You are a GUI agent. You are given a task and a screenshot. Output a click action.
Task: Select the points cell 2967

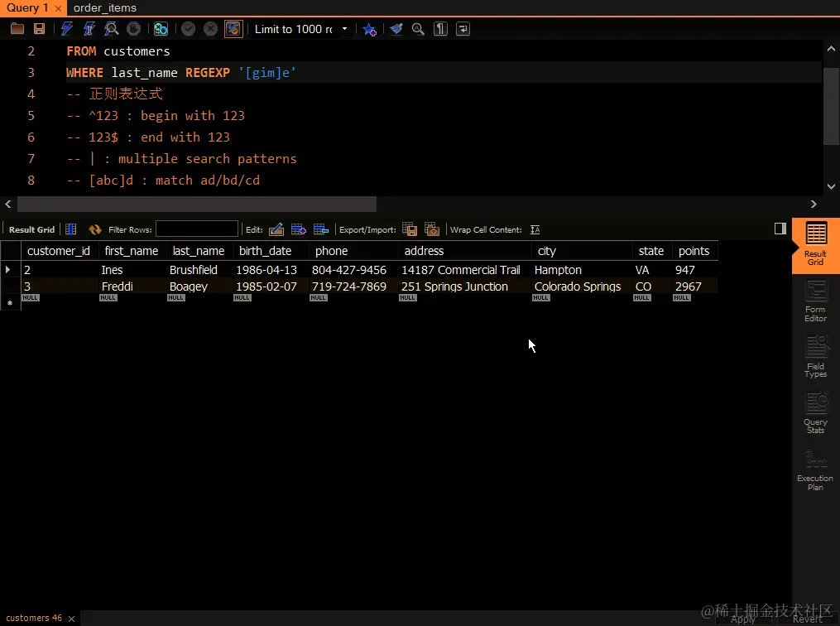689,287
